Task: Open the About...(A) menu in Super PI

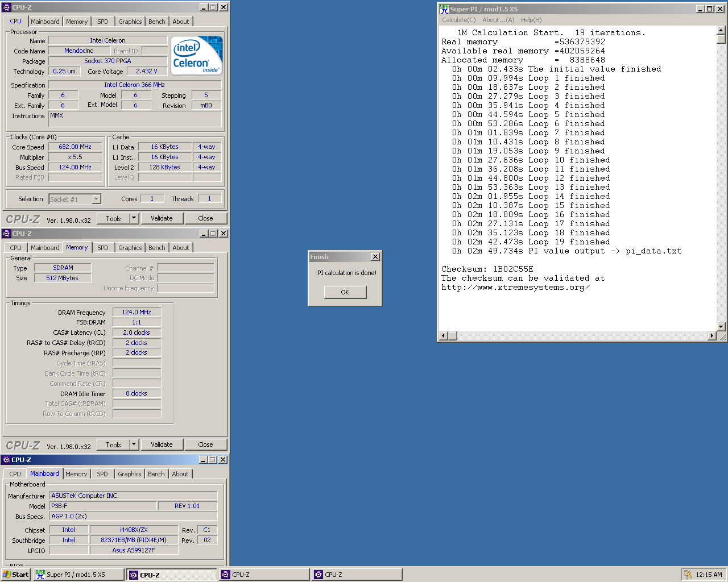Action: [498, 20]
